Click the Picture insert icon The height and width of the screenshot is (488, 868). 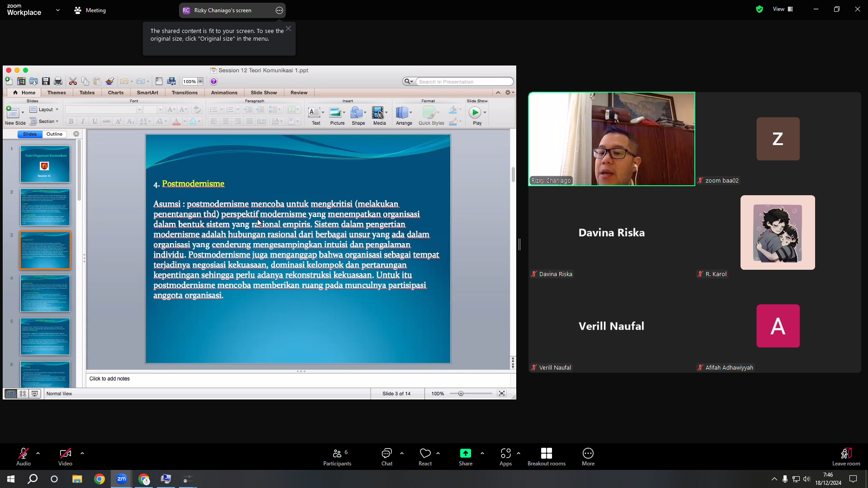pyautogui.click(x=335, y=112)
